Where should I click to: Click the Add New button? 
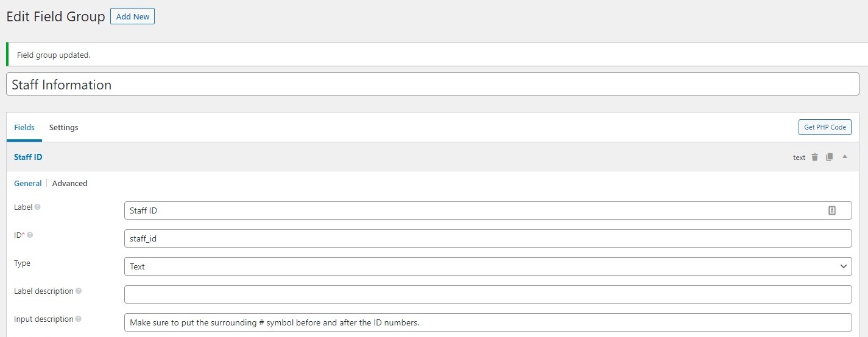click(132, 16)
